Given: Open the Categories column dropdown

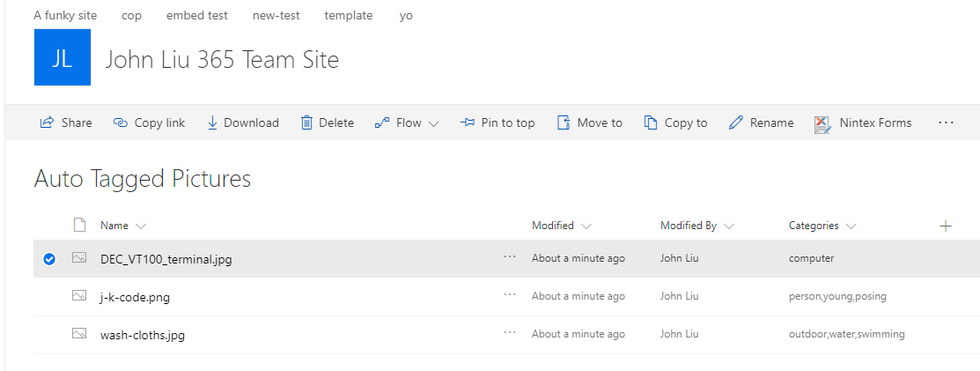Looking at the screenshot, I should pos(851,226).
